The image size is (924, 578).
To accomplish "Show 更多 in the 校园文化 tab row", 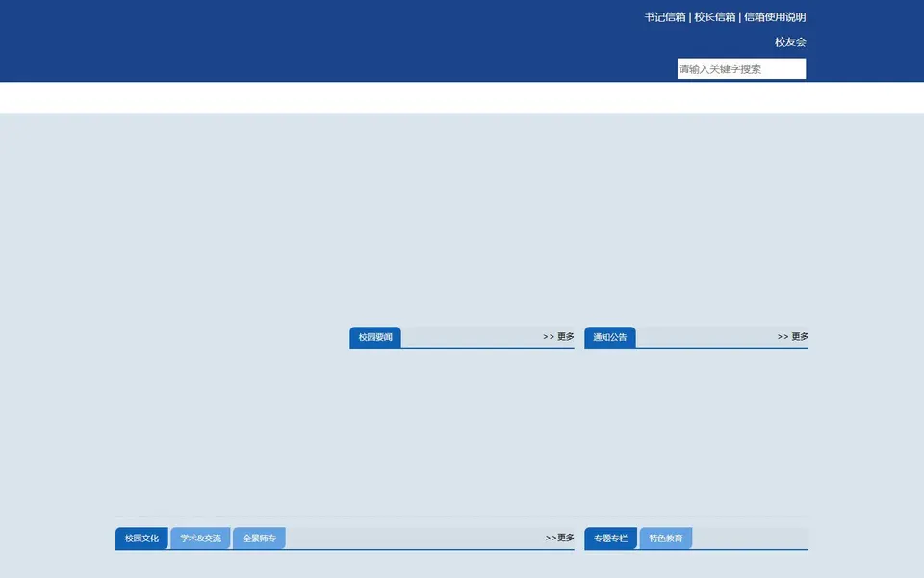I will tap(560, 538).
